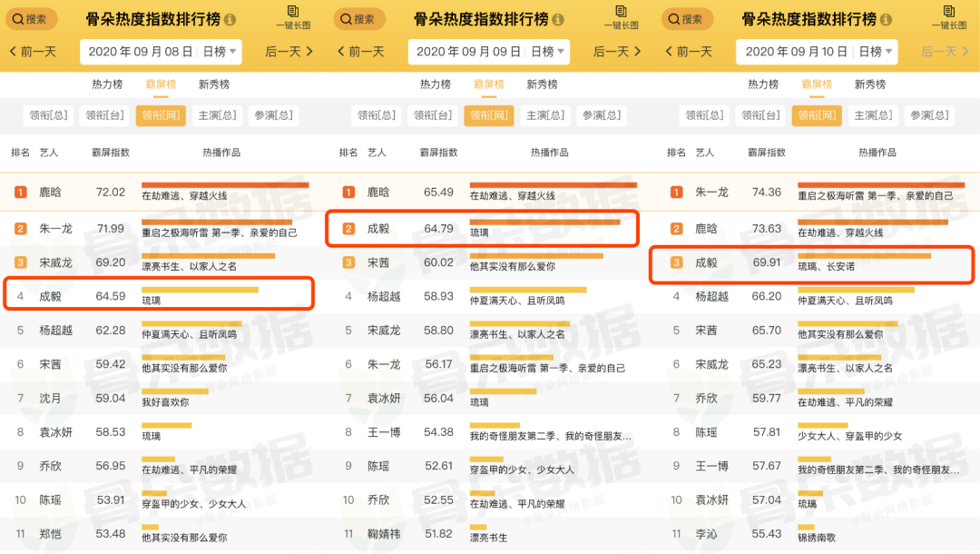Click 艺人 column header in 09月10日 panel

pos(705,153)
